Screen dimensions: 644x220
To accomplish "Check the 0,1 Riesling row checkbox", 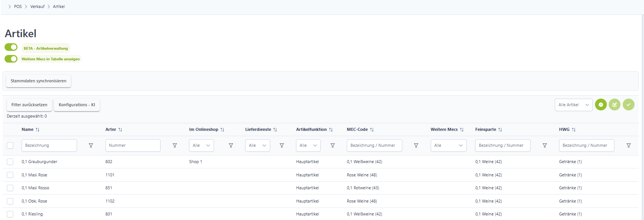I will (x=10, y=214).
